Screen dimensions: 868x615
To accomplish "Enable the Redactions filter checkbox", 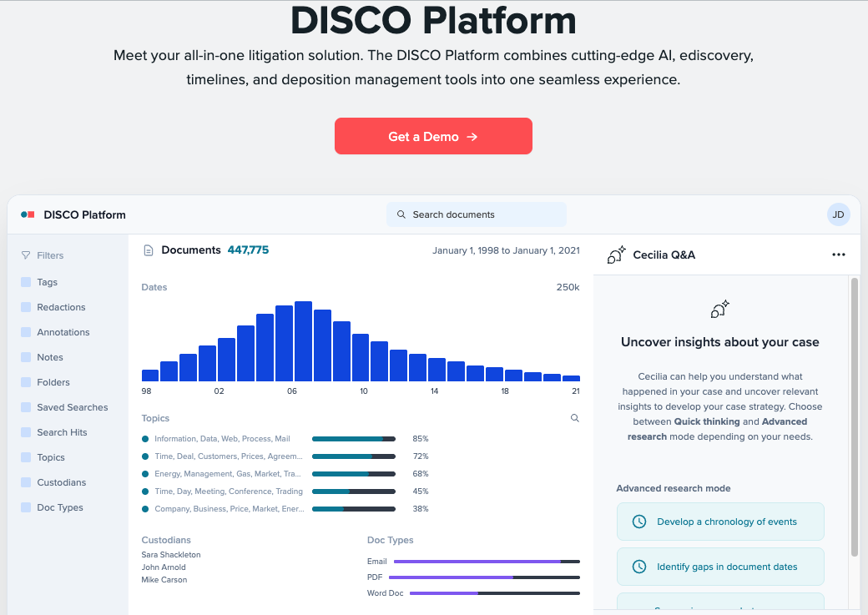I will click(x=27, y=307).
